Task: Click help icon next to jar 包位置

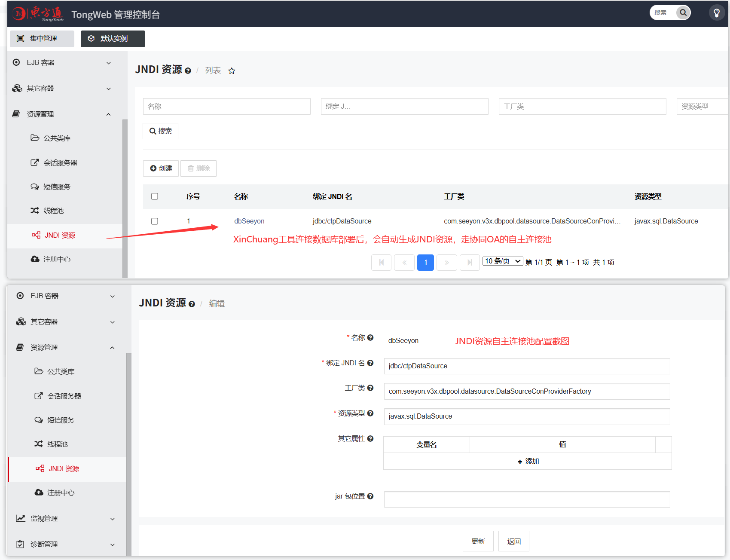Action: [x=370, y=496]
